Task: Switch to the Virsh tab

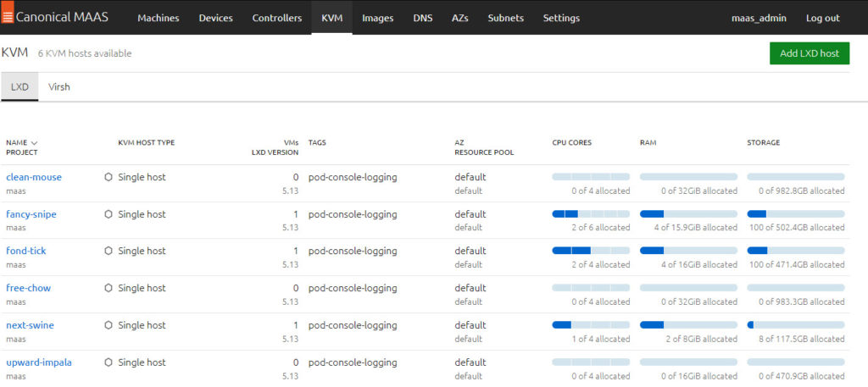Action: pos(58,86)
